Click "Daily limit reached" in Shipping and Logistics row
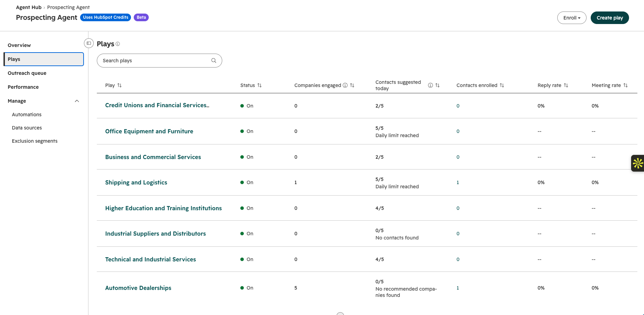The width and height of the screenshot is (644, 315). (x=397, y=187)
